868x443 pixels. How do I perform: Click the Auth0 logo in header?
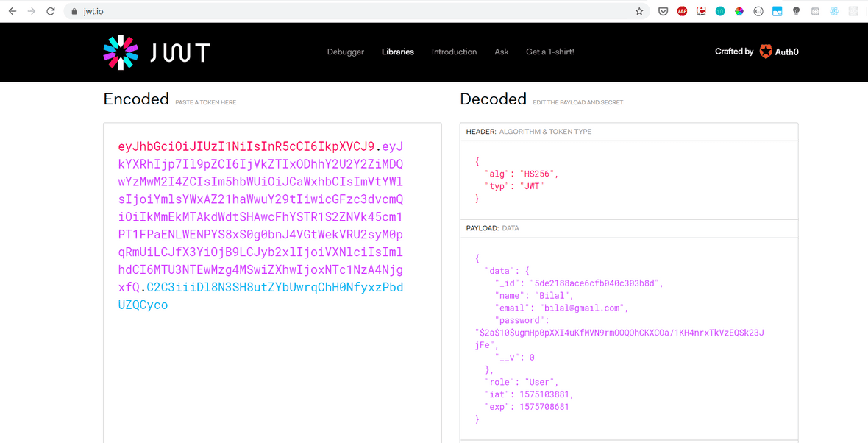[x=778, y=52]
